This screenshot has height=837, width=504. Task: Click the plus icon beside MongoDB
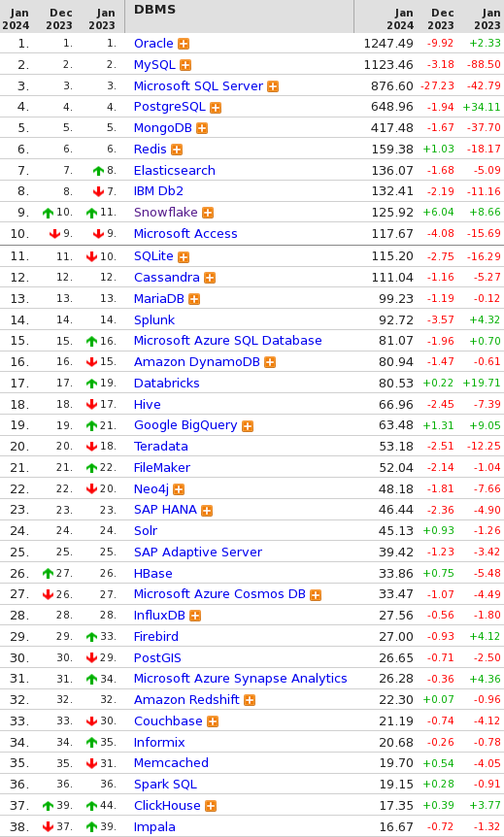click(x=202, y=128)
